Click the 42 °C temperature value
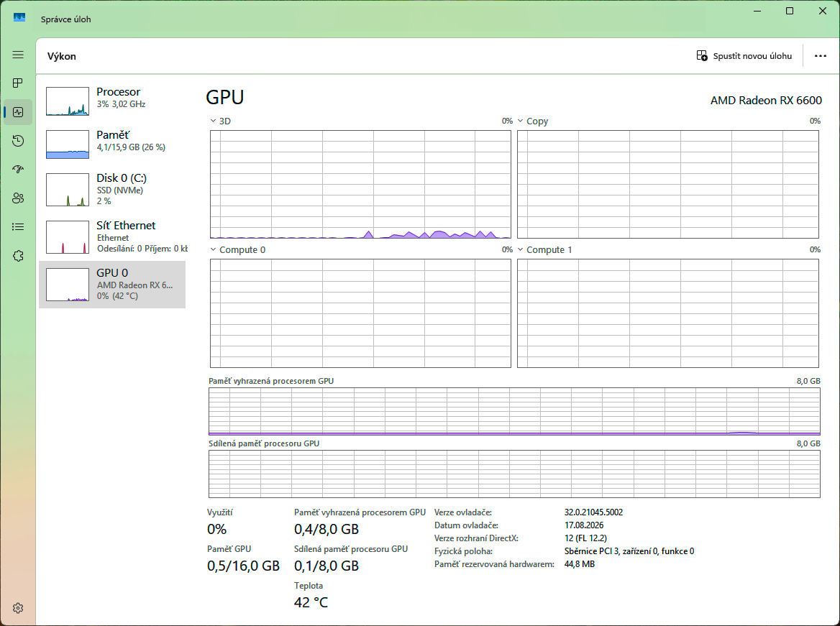This screenshot has width=840, height=626. [x=311, y=602]
